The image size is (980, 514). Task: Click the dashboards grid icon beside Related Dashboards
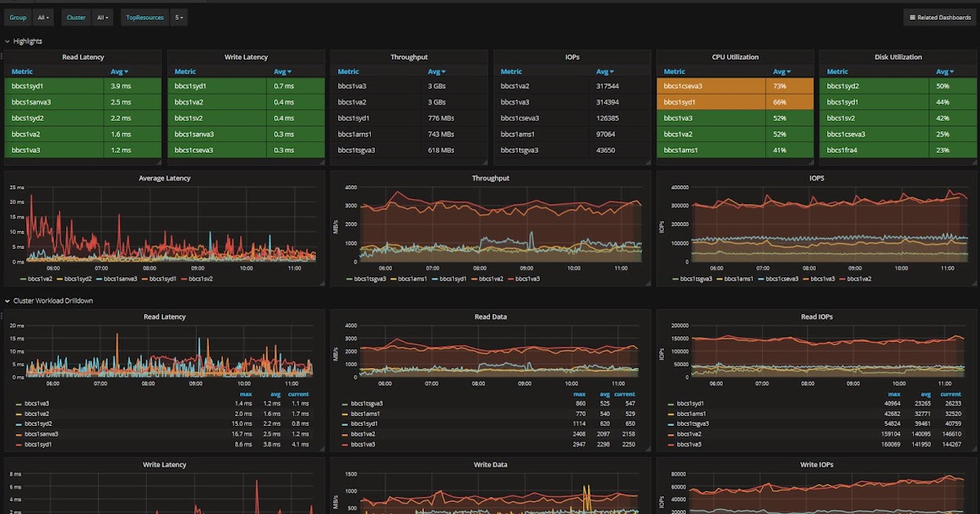click(912, 16)
